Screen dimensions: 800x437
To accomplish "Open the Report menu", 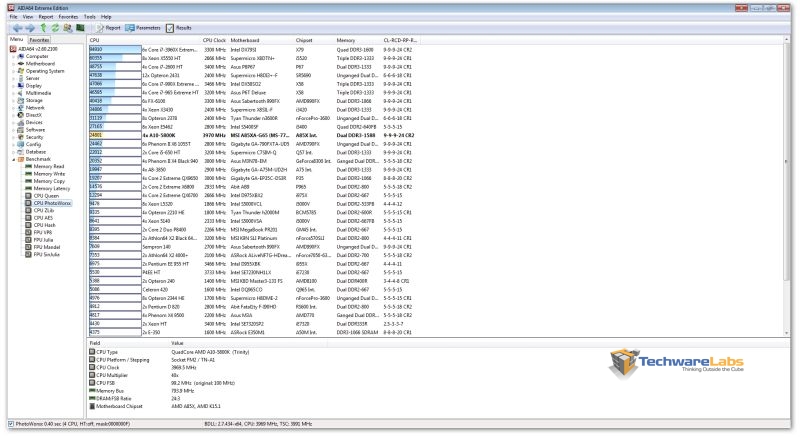I will [x=46, y=17].
